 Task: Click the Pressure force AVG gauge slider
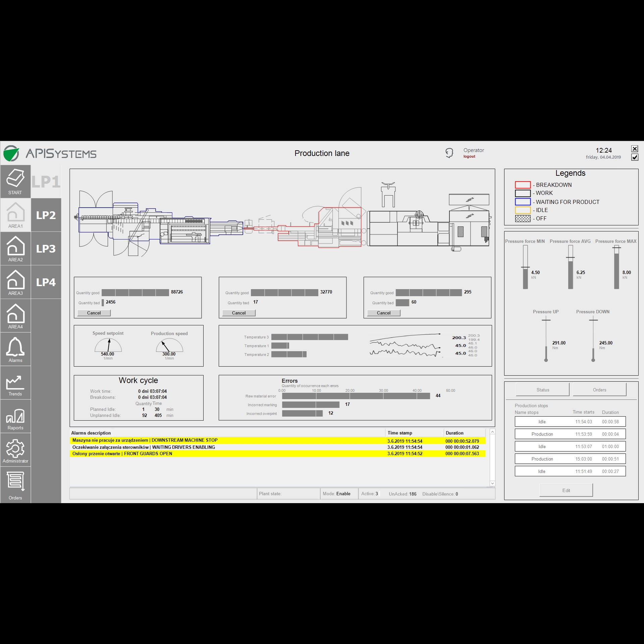click(570, 265)
